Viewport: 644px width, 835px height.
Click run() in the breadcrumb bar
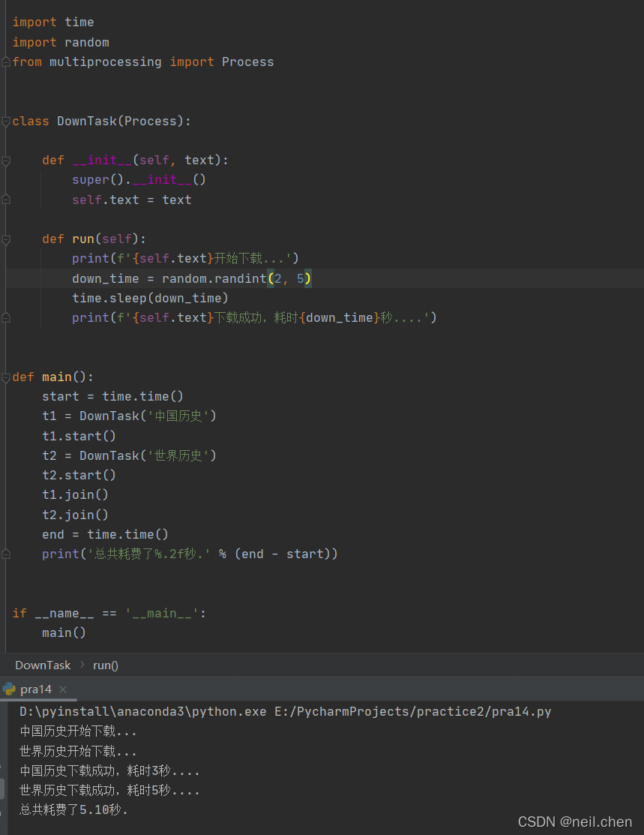click(x=105, y=665)
